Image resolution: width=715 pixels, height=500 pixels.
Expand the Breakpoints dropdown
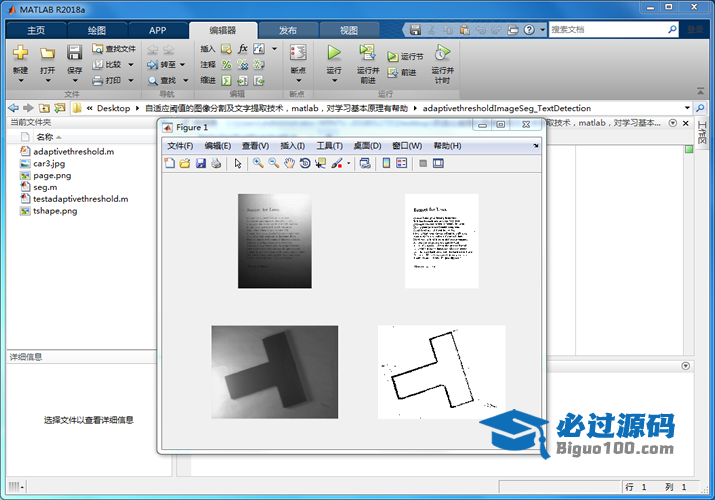click(297, 80)
